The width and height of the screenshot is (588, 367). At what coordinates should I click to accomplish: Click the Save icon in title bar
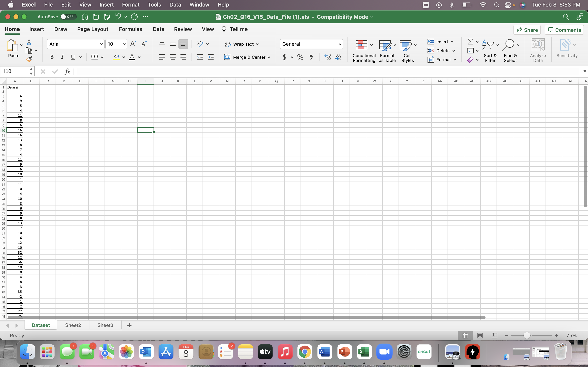coord(96,17)
